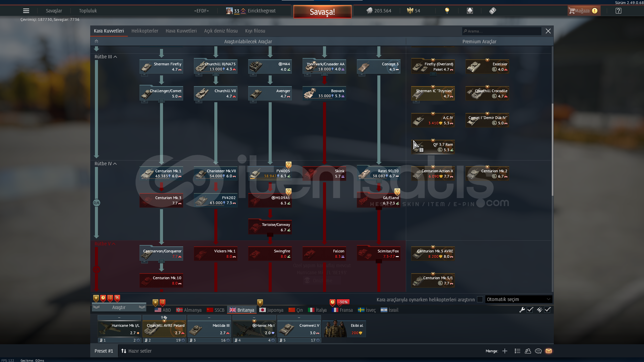This screenshot has width=644, height=362.
Task: Open the Otomatik seçim dropdown
Action: click(x=518, y=299)
